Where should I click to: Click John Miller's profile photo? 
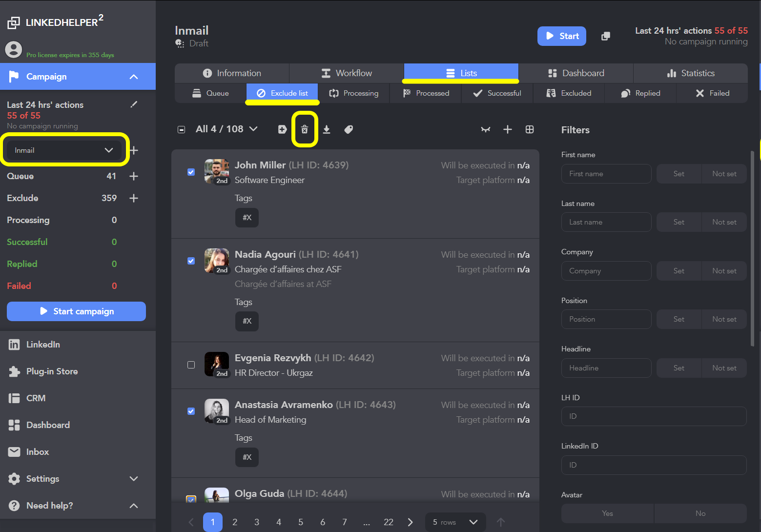coord(217,171)
